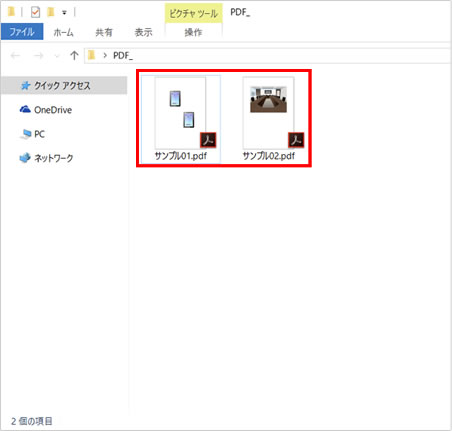Click the PC computer icon
Viewport: 452px width, 431px height.
point(26,134)
